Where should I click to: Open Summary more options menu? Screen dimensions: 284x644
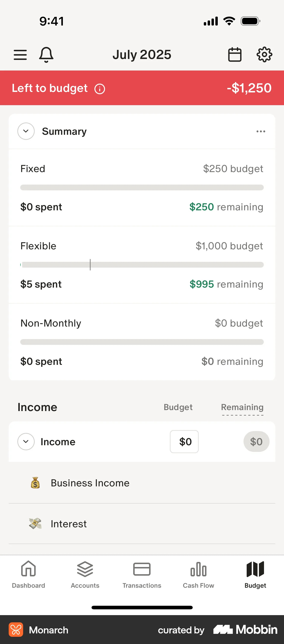point(260,131)
